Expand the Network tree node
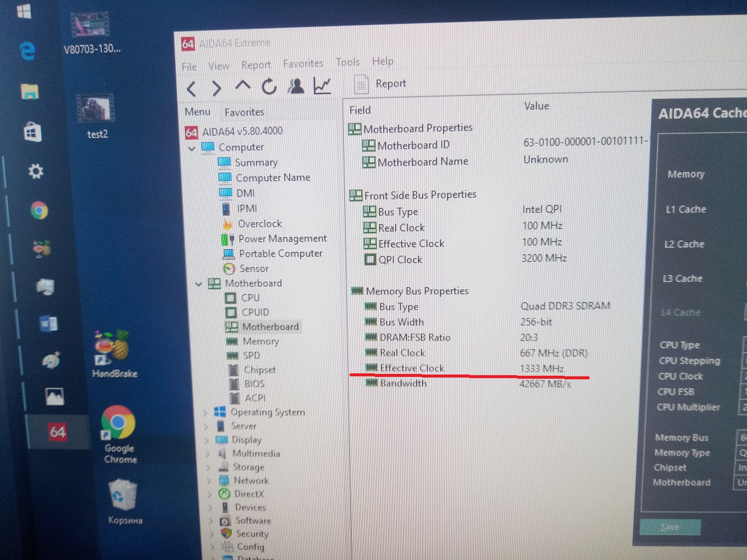747x560 pixels. (x=208, y=481)
